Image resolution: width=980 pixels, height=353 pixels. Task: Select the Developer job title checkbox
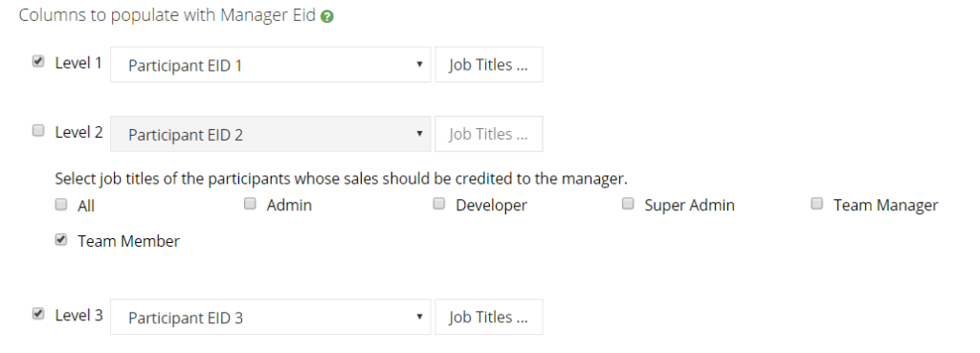[x=439, y=204]
